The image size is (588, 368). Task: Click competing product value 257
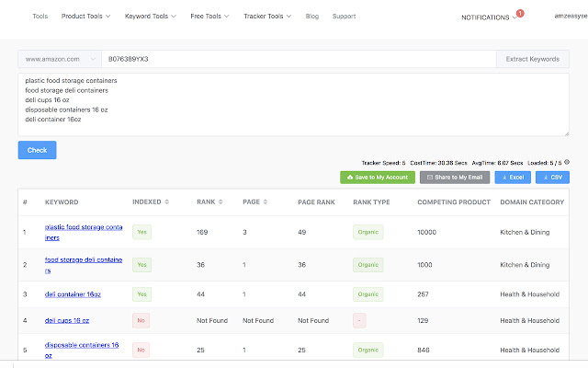[x=423, y=294]
